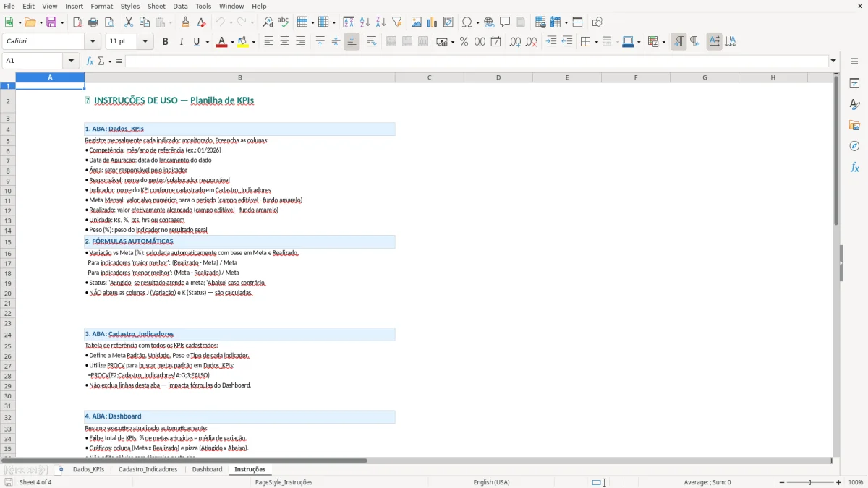Screen dimensions: 868x488
Task: Click the formula input line
Action: (477, 61)
